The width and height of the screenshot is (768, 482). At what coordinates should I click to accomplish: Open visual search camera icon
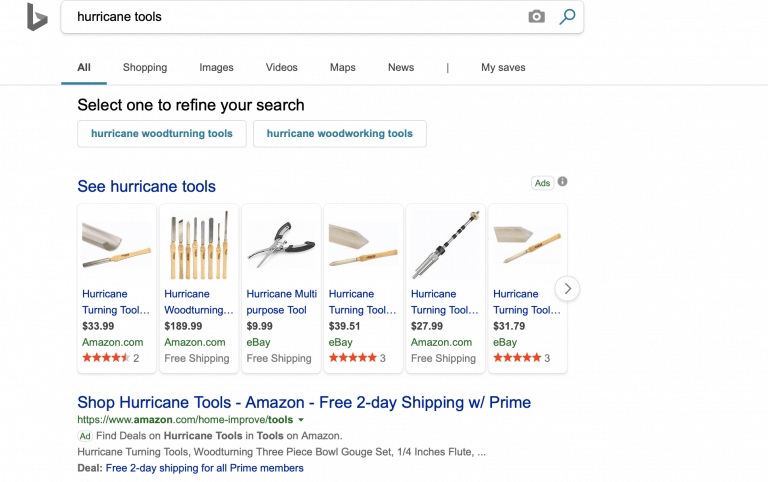click(x=537, y=17)
